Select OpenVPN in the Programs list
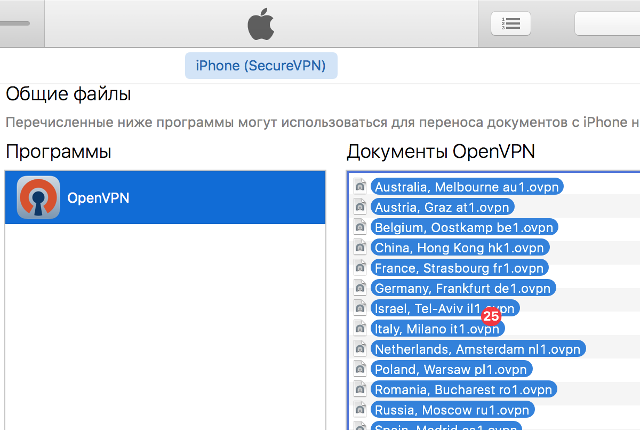 (165, 197)
